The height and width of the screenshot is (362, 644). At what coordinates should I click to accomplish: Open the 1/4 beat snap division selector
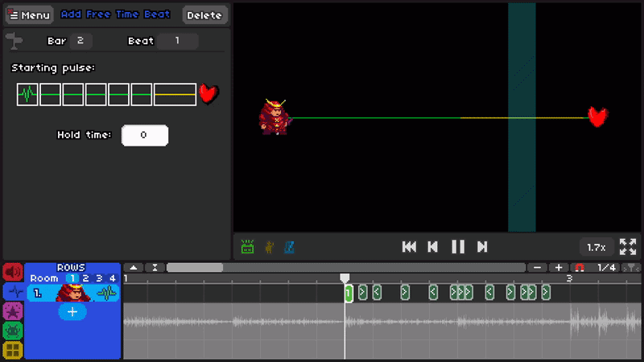coord(606,267)
